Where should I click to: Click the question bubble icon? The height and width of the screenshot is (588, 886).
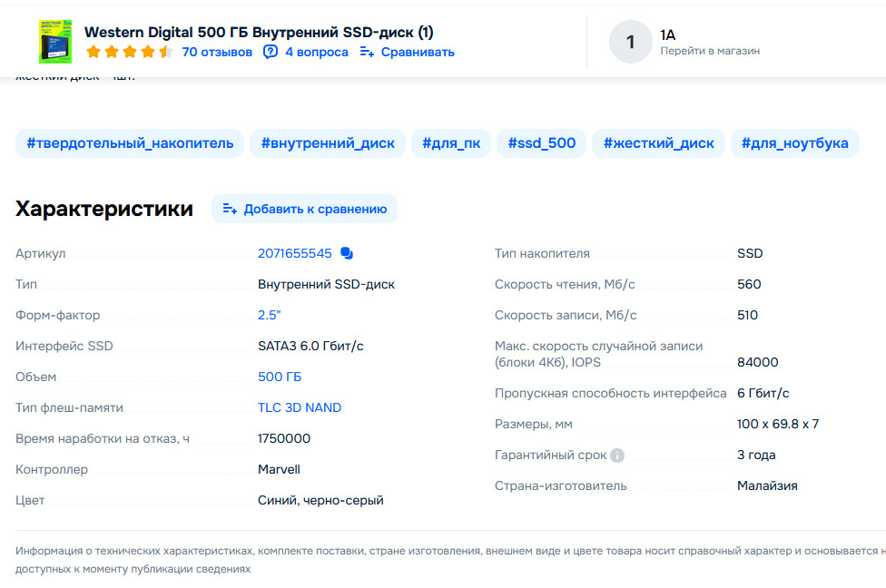click(271, 52)
